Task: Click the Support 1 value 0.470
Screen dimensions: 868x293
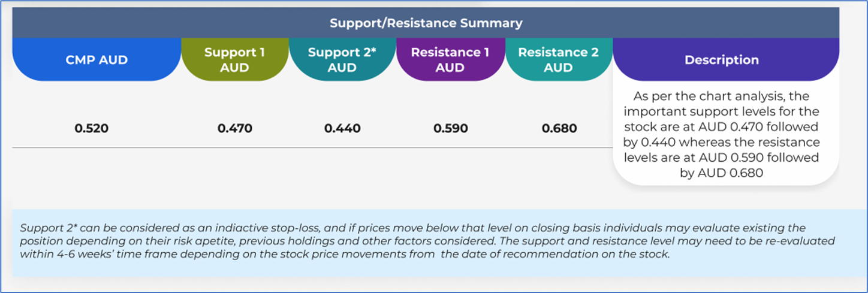Action: coord(234,128)
